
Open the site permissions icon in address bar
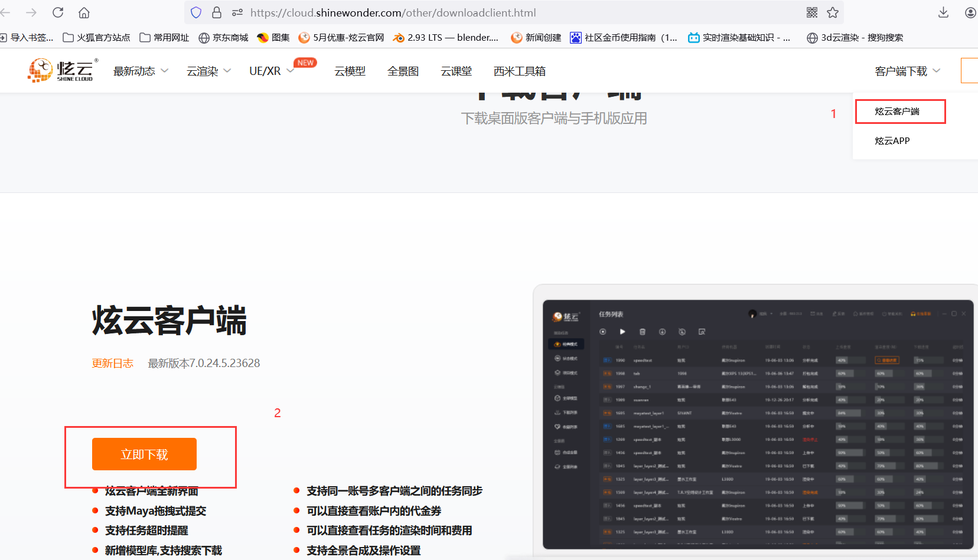237,12
